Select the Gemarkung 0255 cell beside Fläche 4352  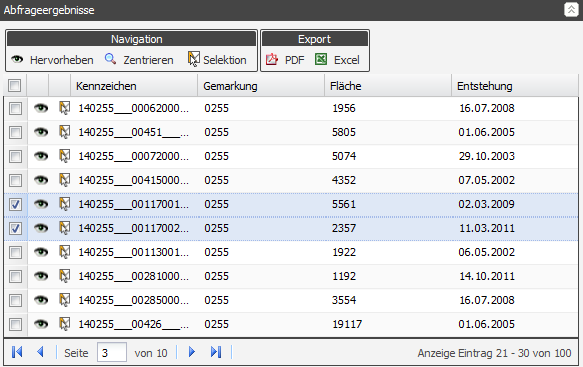[x=216, y=180]
